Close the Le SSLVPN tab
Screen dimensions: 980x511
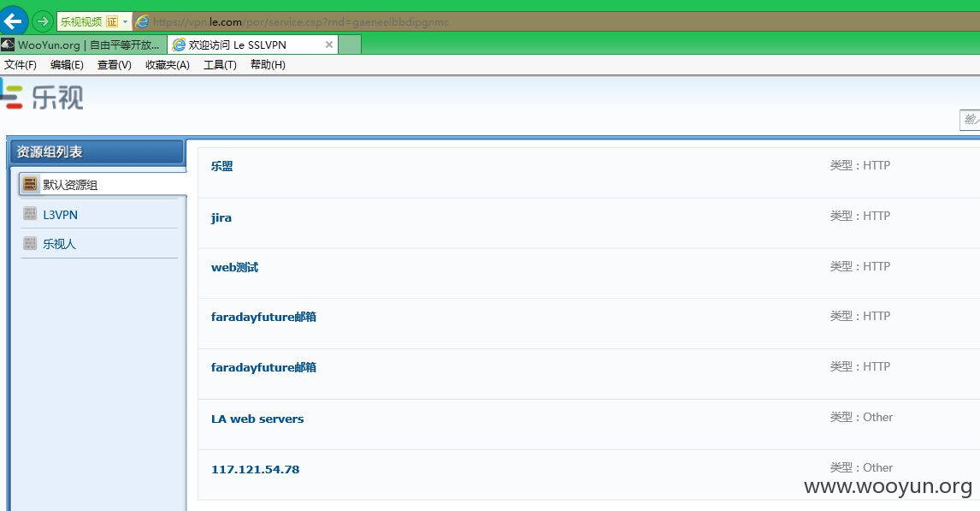click(328, 45)
